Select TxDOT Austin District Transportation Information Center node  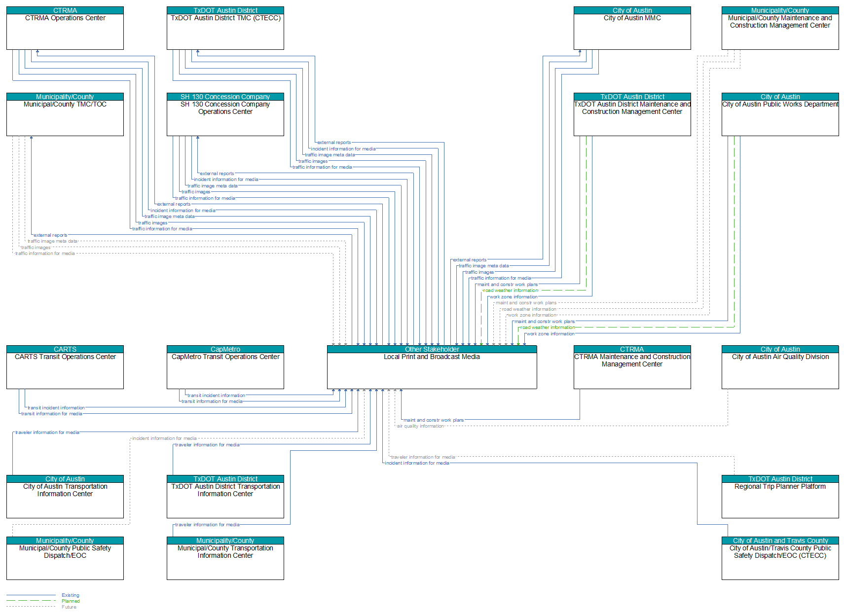coord(225,497)
